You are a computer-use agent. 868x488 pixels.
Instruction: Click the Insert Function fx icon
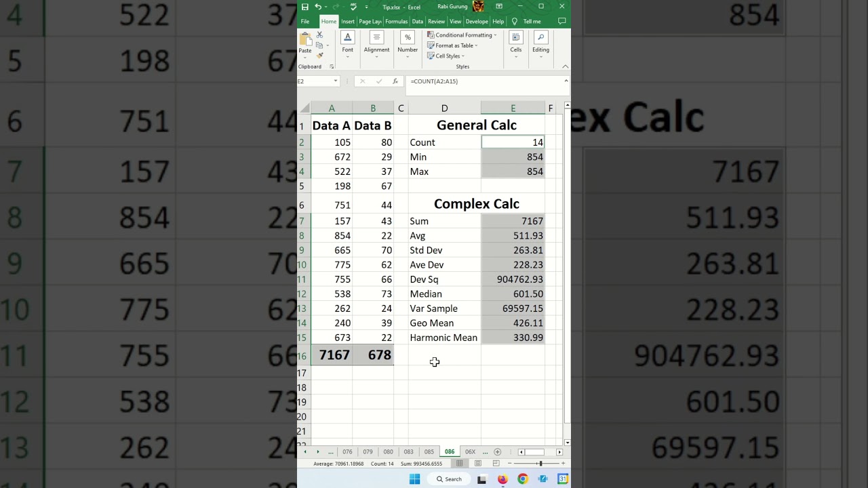pos(395,81)
